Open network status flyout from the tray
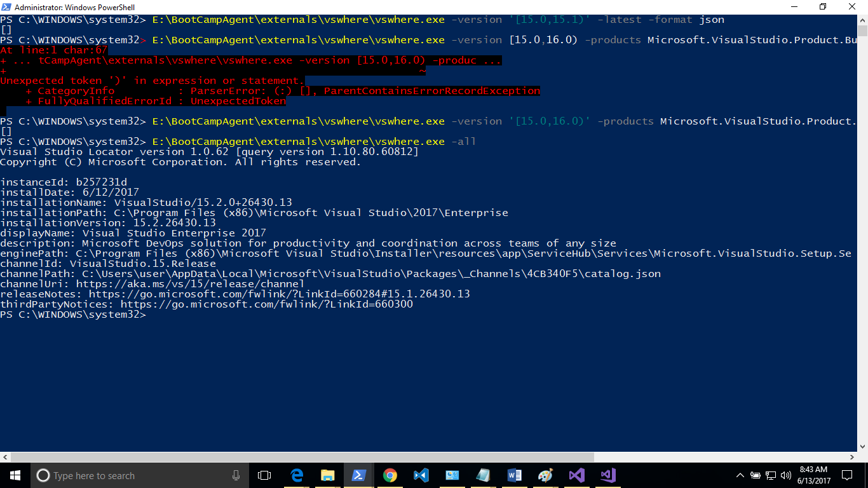This screenshot has width=868, height=488. point(771,475)
